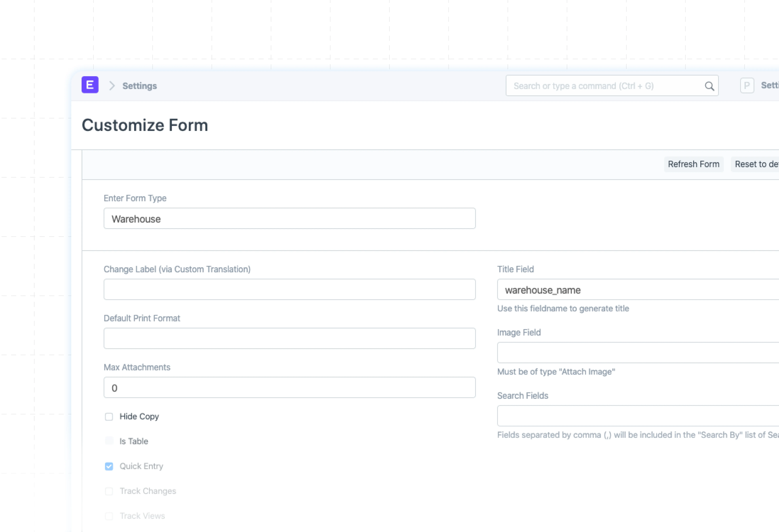The image size is (779, 532).
Task: Click the Image Field input box
Action: (637, 353)
